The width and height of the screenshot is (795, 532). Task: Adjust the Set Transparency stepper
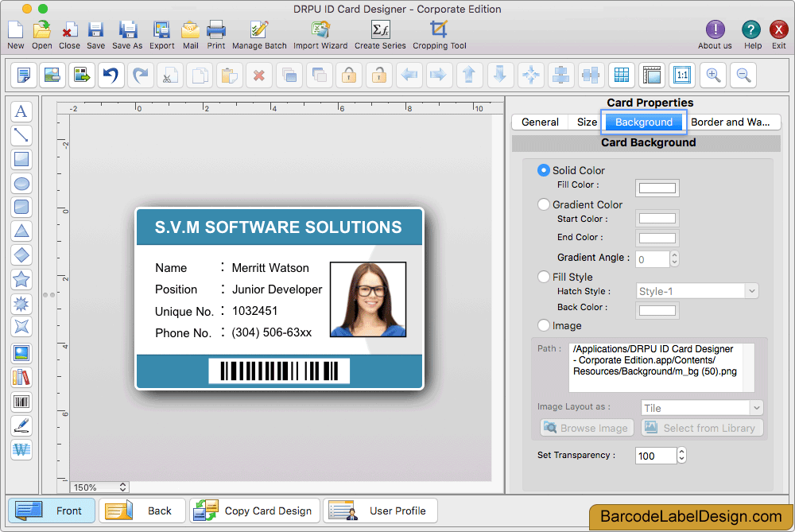coord(682,456)
